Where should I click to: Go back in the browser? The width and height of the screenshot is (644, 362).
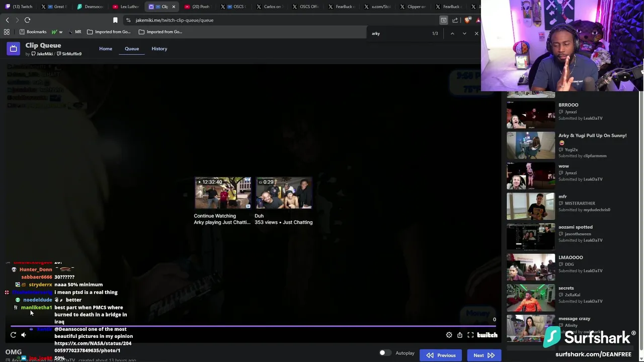pos(8,20)
